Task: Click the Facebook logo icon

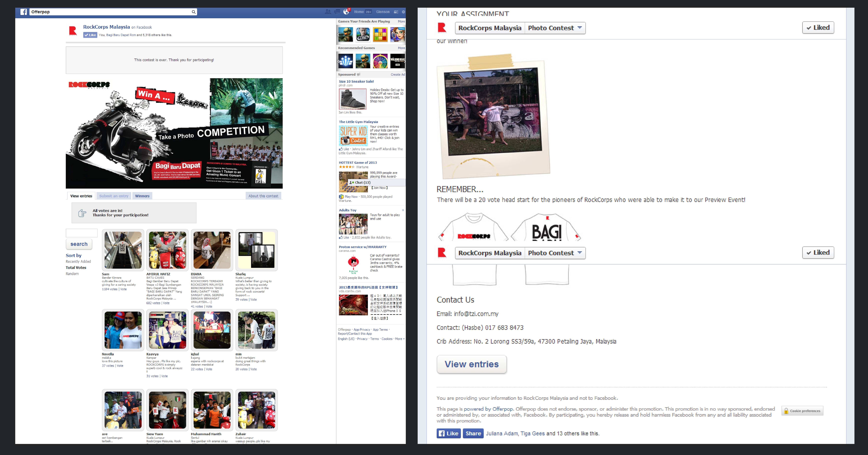Action: [x=24, y=12]
